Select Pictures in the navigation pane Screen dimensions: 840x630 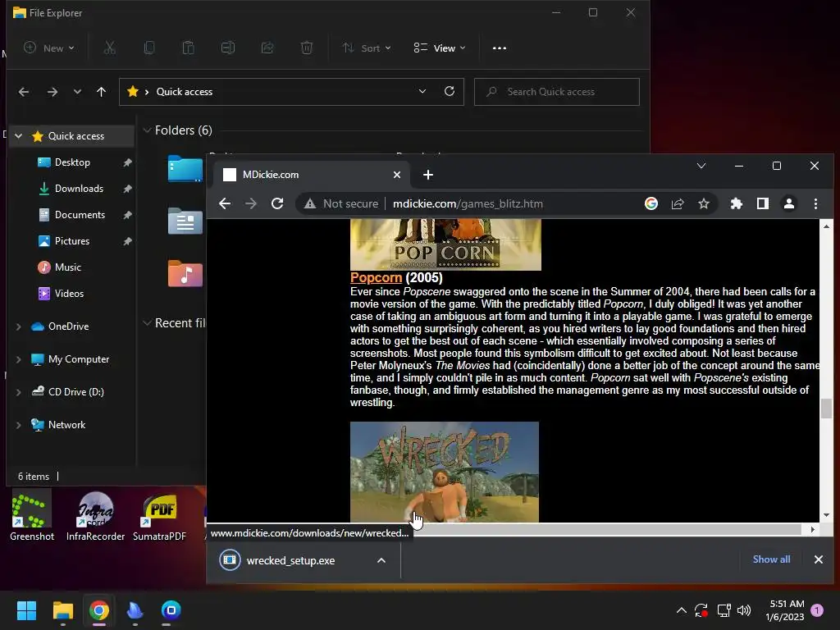tap(72, 241)
